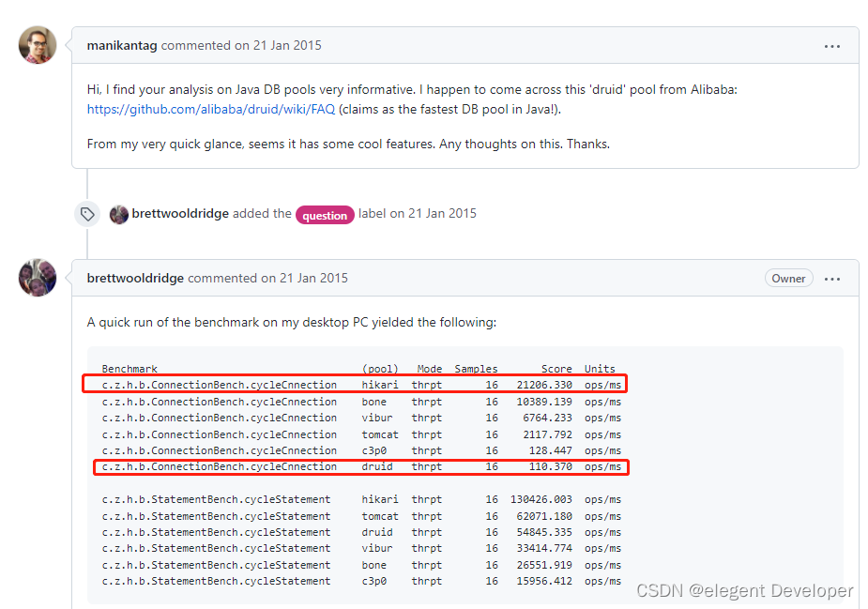Click brettwooldridge name in label event

click(180, 214)
